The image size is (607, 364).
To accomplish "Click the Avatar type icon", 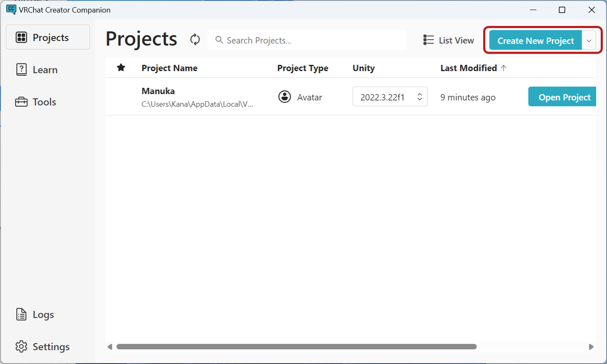I will click(284, 97).
